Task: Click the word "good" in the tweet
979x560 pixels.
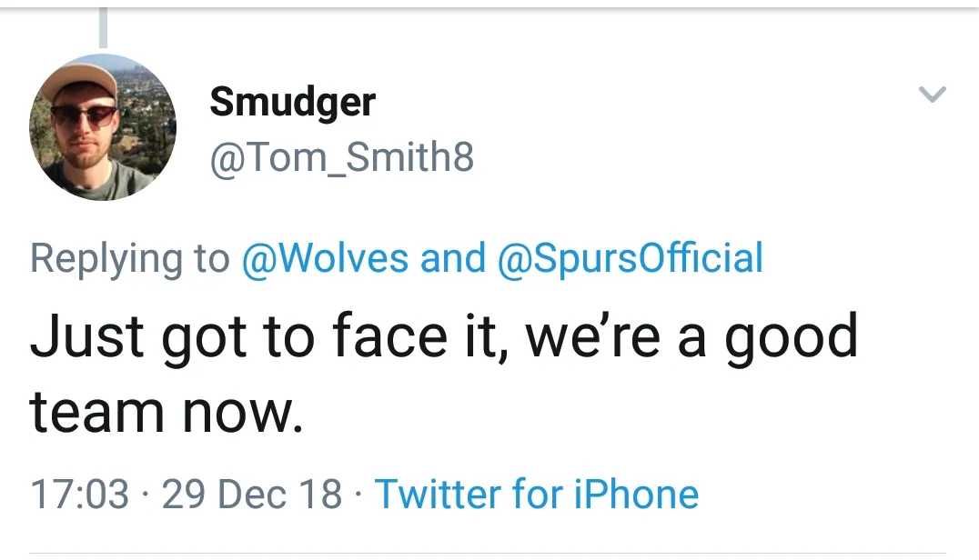Action: pos(791,338)
